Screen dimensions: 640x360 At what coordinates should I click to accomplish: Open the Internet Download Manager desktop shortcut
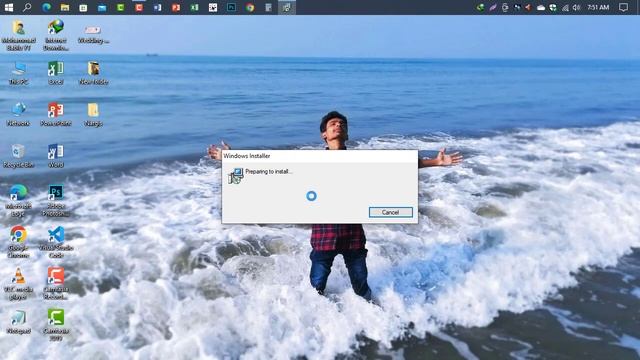click(x=56, y=35)
